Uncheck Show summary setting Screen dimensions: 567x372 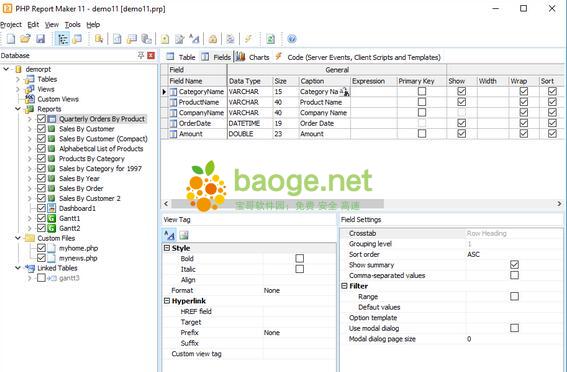[x=514, y=265]
